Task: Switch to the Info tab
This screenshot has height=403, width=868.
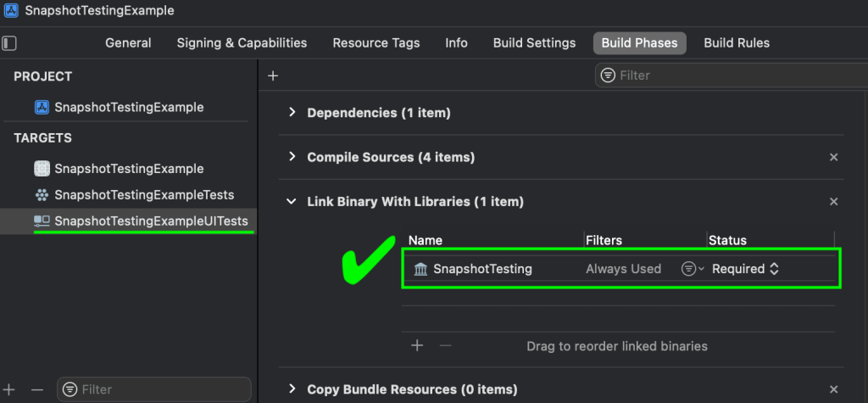Action: [457, 43]
